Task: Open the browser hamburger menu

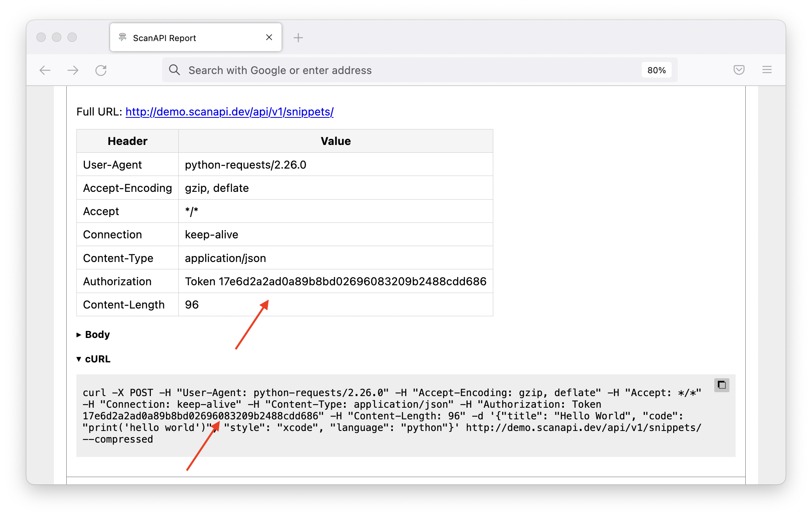Action: (767, 70)
